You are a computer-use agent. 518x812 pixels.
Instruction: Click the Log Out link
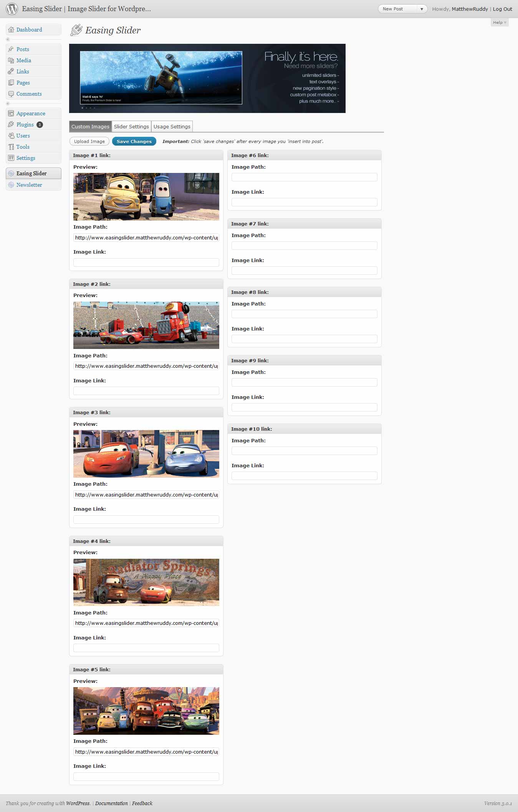(x=502, y=9)
